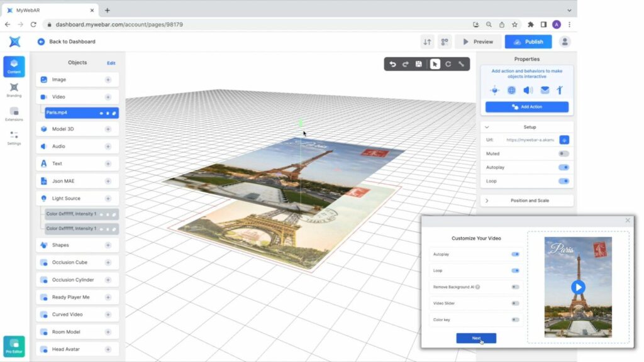Click the undo arrow in the viewport toolbar

click(x=393, y=64)
